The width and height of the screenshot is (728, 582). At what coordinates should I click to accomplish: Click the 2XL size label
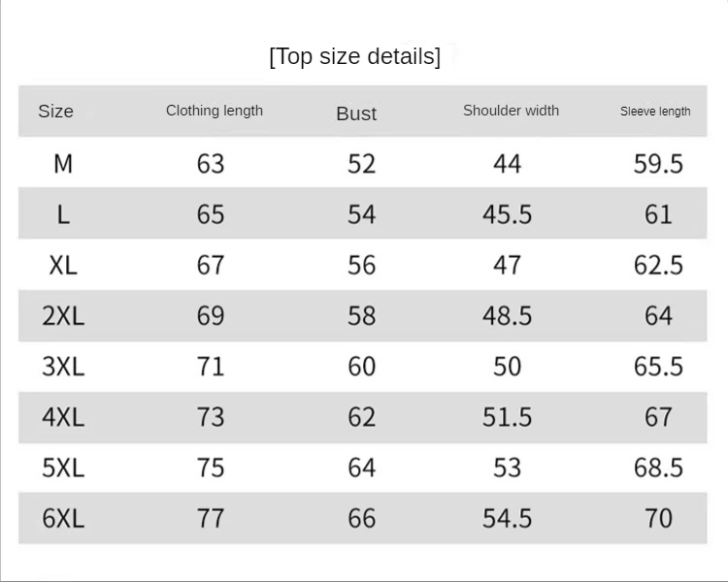(63, 316)
